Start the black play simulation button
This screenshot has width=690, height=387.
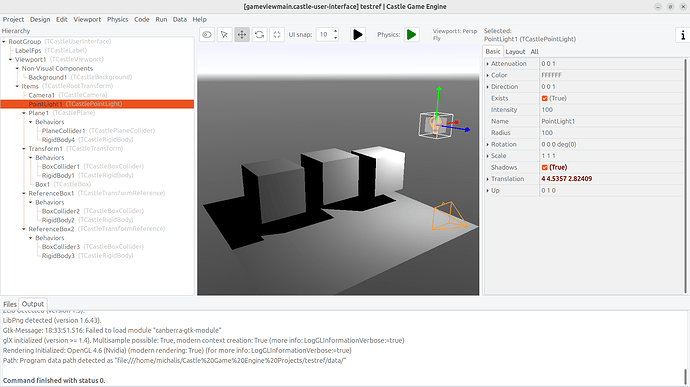pyautogui.click(x=358, y=34)
